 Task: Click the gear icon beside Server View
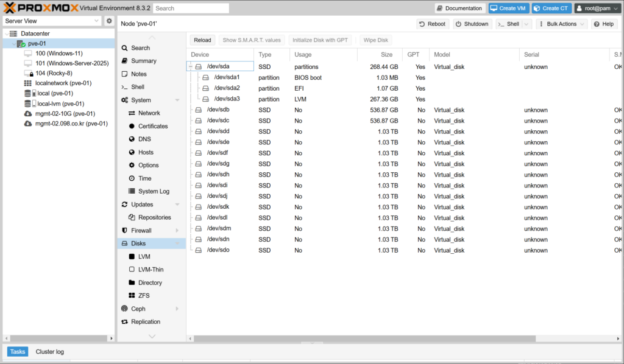[x=109, y=21]
